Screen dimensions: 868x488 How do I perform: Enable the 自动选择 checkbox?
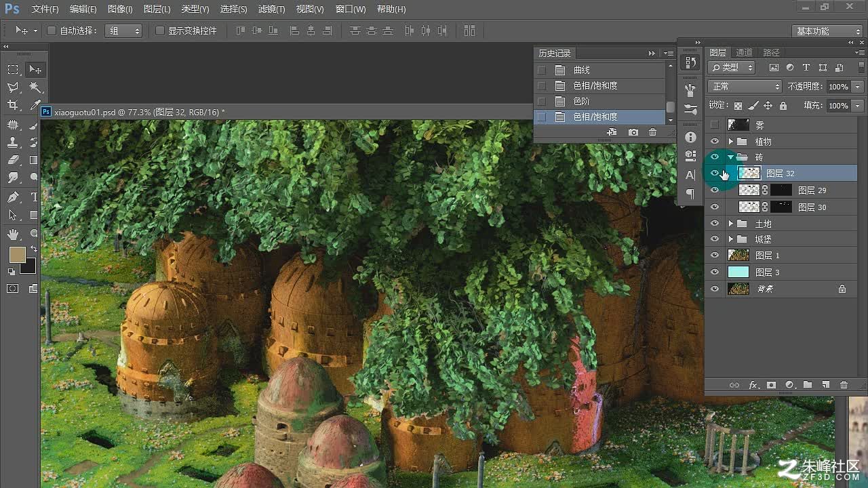point(52,30)
